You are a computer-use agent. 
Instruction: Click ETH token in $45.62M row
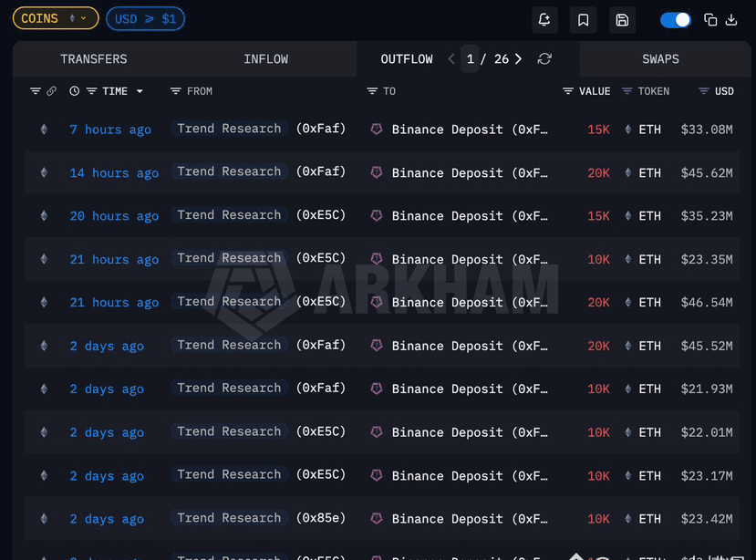[649, 172]
